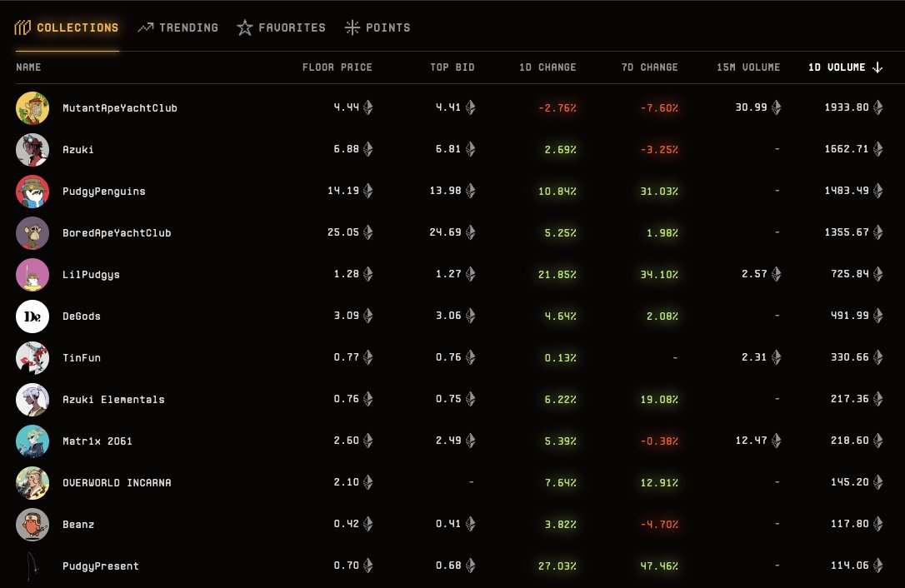Click the PudgyPresent avatar icon

coord(32,566)
